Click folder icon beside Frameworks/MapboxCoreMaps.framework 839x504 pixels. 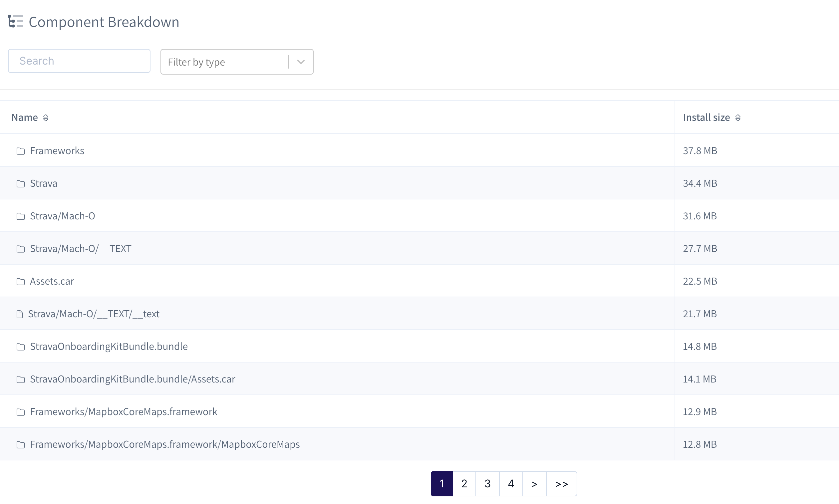21,412
